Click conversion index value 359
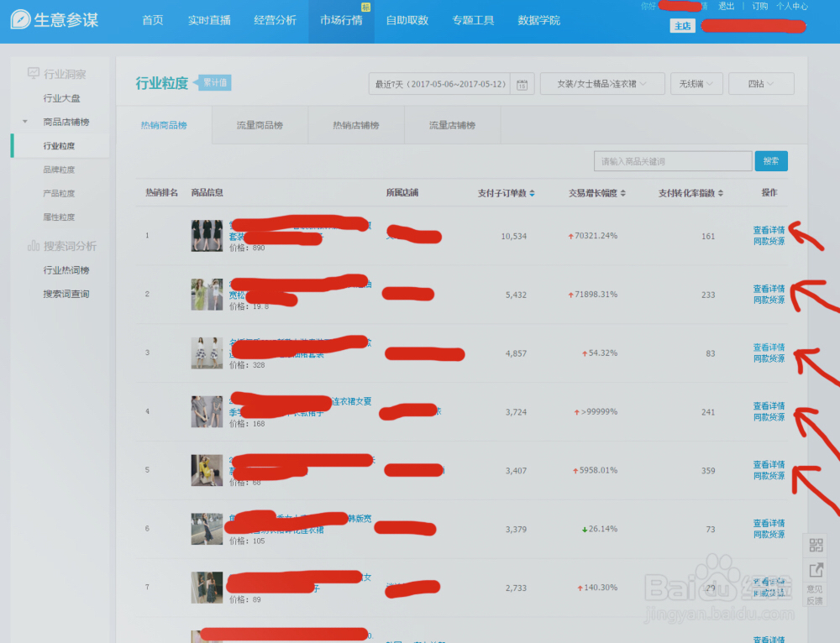840x643 pixels. point(708,471)
